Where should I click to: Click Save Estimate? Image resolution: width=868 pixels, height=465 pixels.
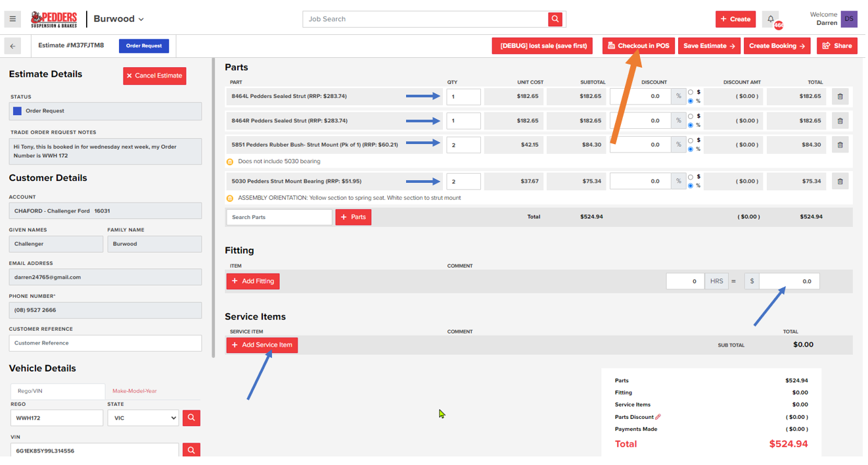coord(709,46)
